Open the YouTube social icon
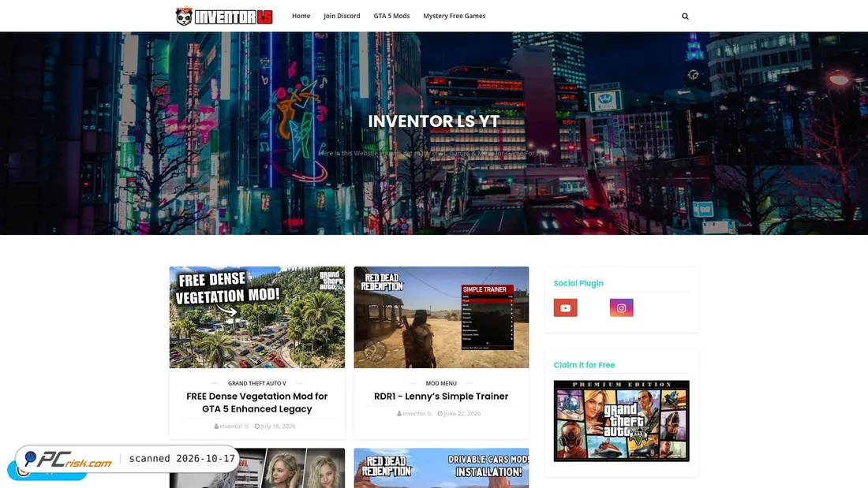868x488 pixels. (565, 307)
